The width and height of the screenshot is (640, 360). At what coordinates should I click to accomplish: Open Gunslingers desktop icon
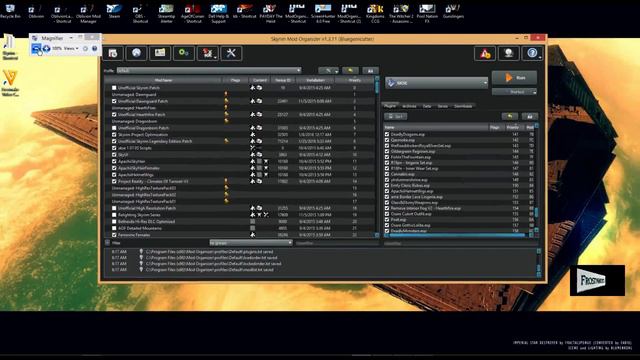[453, 11]
